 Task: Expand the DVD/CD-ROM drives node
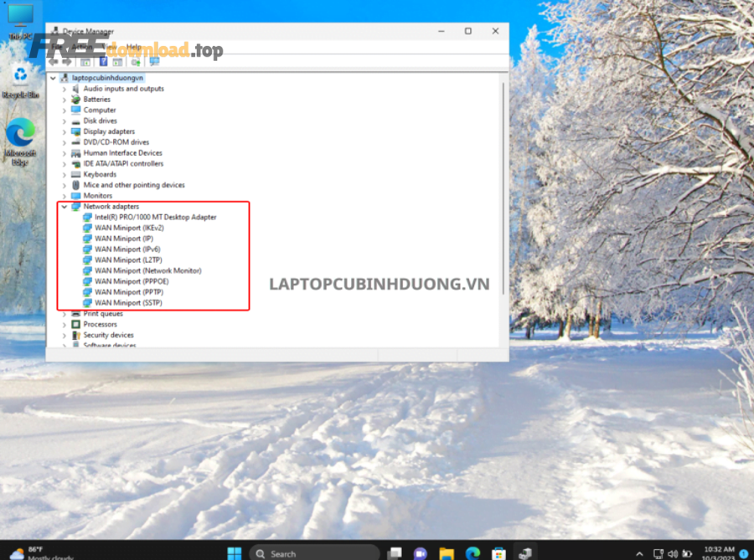coord(64,142)
